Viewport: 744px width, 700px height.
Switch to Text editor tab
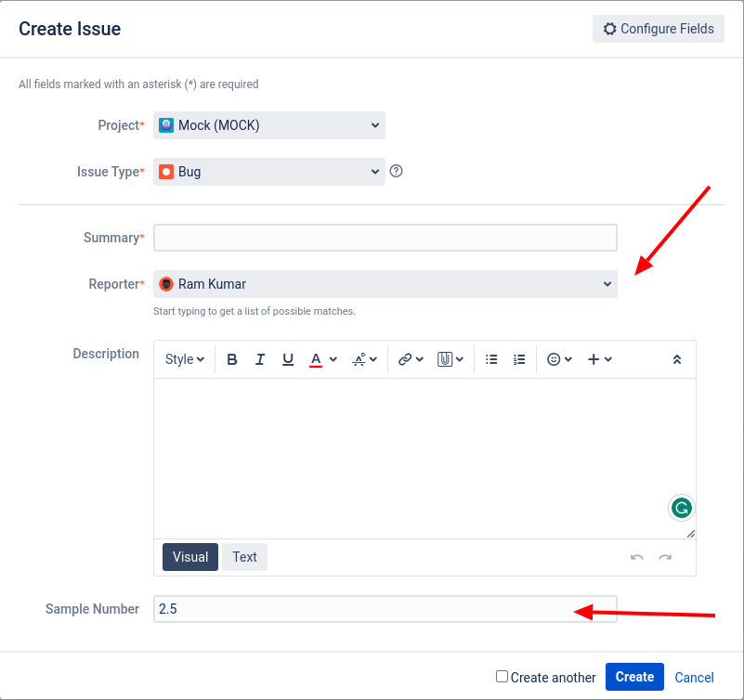[x=244, y=557]
